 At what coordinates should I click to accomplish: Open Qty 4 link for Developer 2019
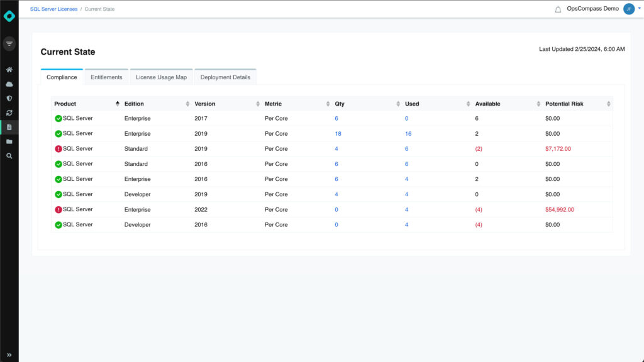pos(336,195)
